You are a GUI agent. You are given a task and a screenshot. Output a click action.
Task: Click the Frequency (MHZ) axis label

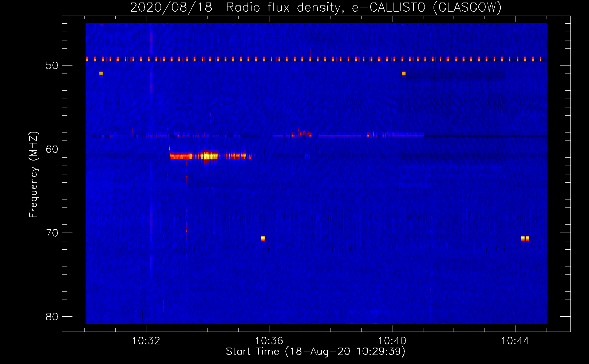[33, 175]
